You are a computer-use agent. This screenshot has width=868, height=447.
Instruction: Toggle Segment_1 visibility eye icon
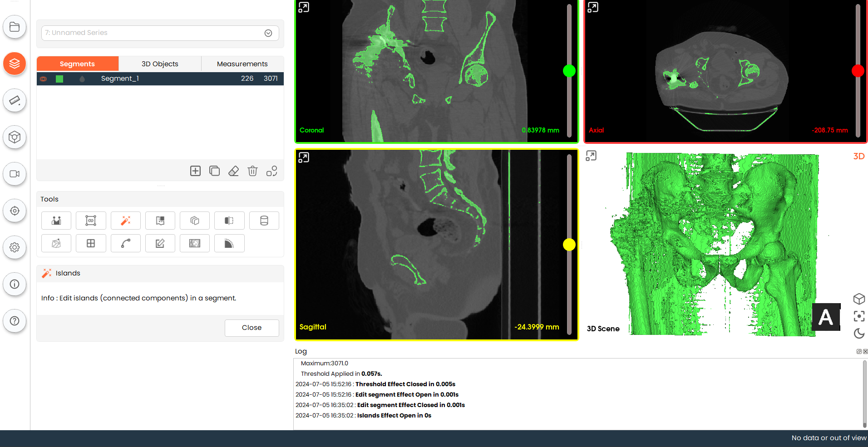[44, 79]
